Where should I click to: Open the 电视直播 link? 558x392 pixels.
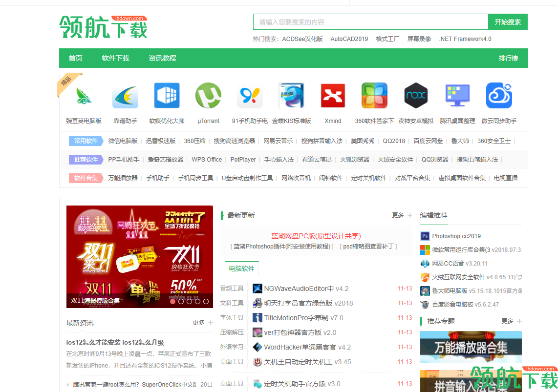(x=506, y=178)
